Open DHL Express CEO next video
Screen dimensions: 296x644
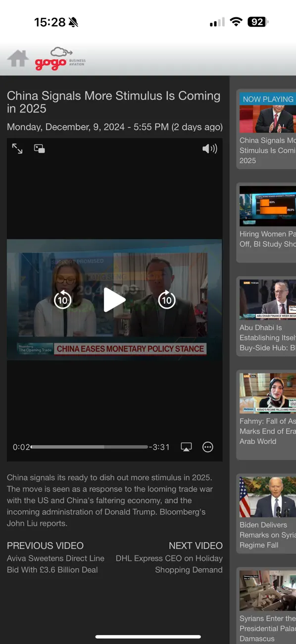[x=169, y=564]
